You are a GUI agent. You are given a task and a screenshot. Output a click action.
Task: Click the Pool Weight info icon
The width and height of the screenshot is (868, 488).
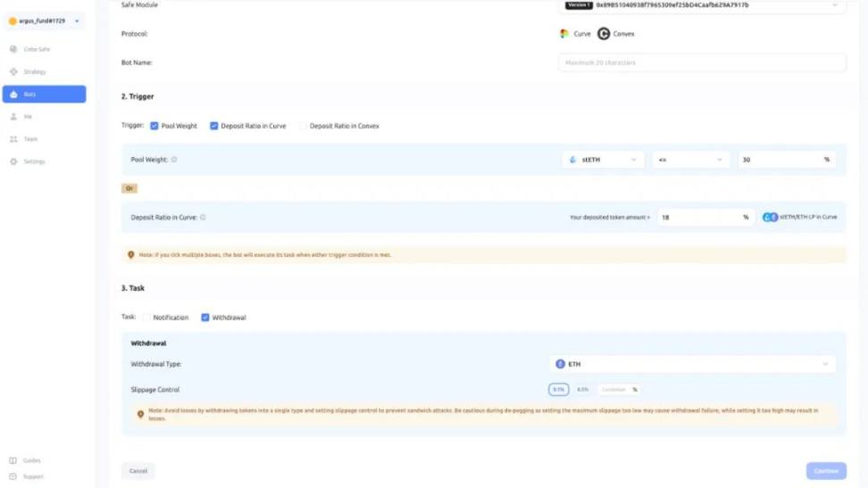coord(174,160)
